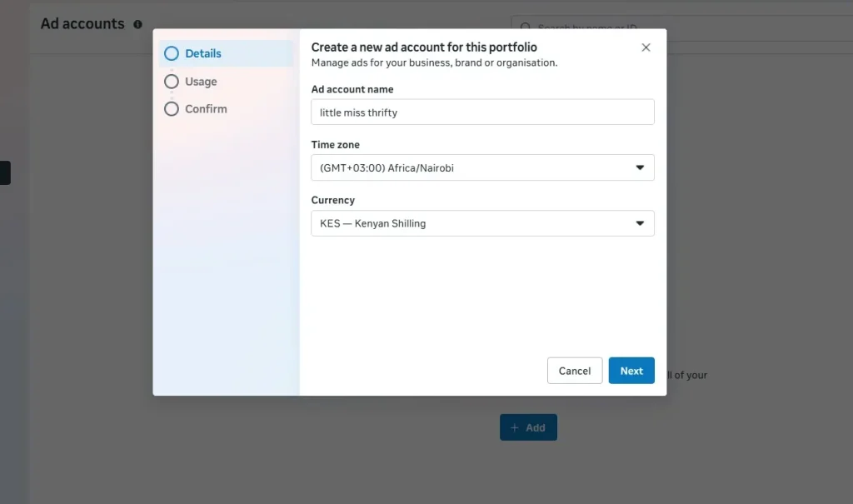Click the X to dismiss the ad account dialog
853x504 pixels.
(x=646, y=47)
